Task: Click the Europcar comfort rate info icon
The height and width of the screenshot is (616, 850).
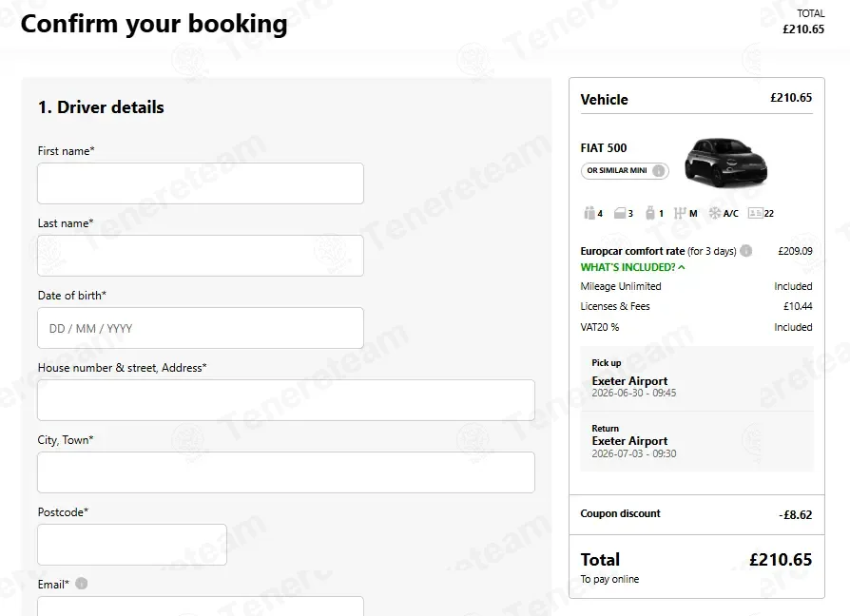Action: pyautogui.click(x=746, y=250)
